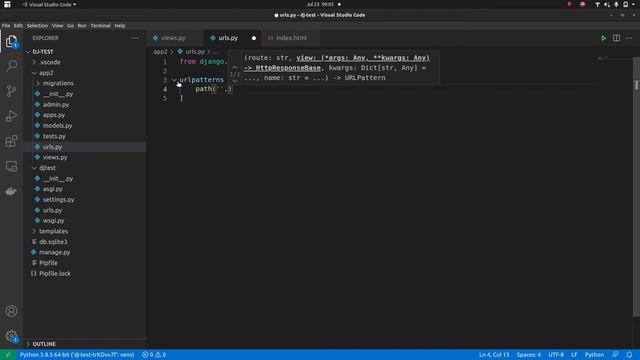Open the Run and Debug view
Image resolution: width=640 pixels, height=360 pixels.
click(x=11, y=116)
